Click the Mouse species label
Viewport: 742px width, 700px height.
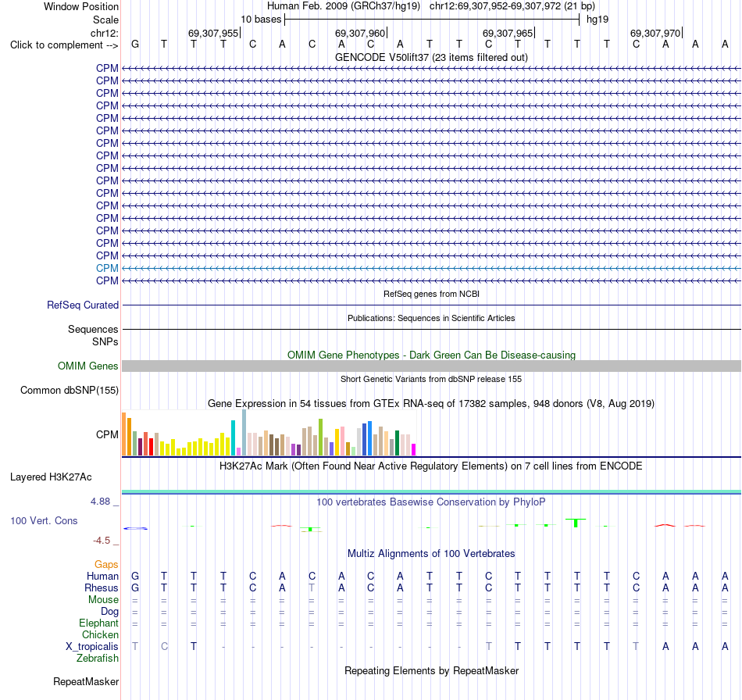(x=103, y=600)
